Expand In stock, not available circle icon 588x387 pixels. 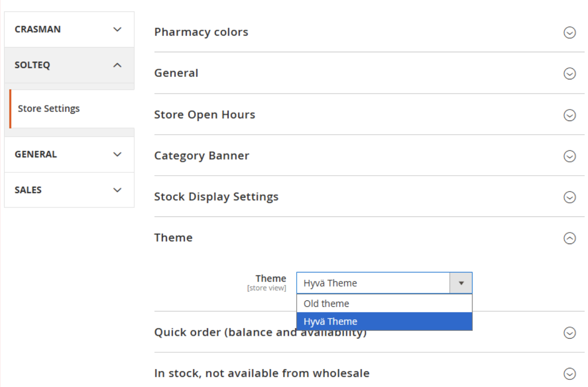pyautogui.click(x=569, y=374)
